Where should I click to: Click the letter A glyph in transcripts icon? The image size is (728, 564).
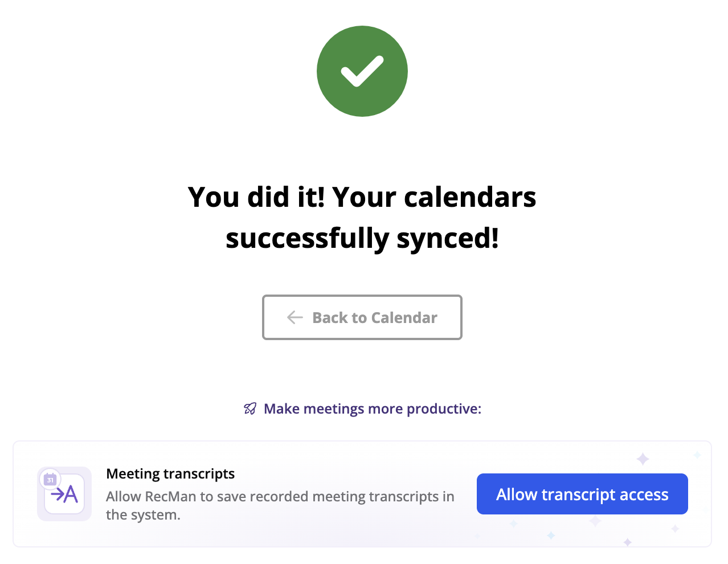click(71, 494)
